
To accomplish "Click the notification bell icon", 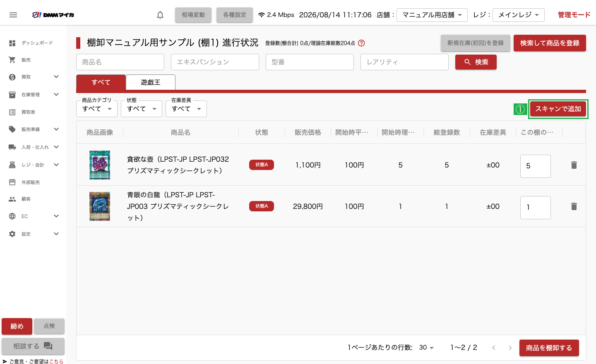I will click(160, 15).
